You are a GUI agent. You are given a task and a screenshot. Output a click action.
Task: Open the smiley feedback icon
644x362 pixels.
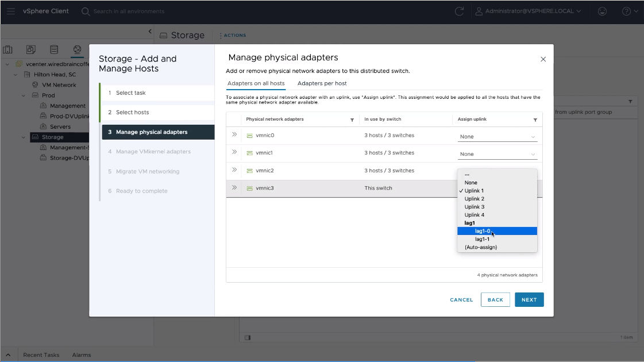tap(602, 11)
